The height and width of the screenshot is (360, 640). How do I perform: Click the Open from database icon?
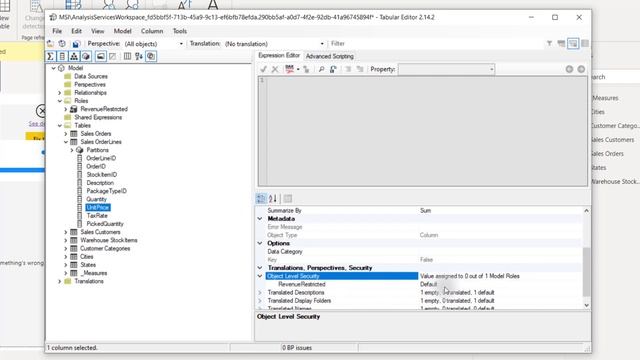(x=62, y=44)
